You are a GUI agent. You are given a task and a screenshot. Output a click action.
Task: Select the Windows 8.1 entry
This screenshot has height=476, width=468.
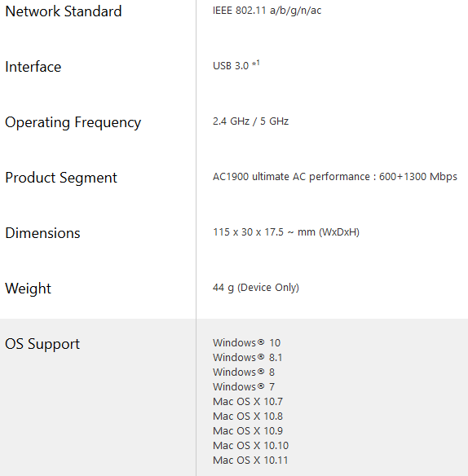[248, 357]
